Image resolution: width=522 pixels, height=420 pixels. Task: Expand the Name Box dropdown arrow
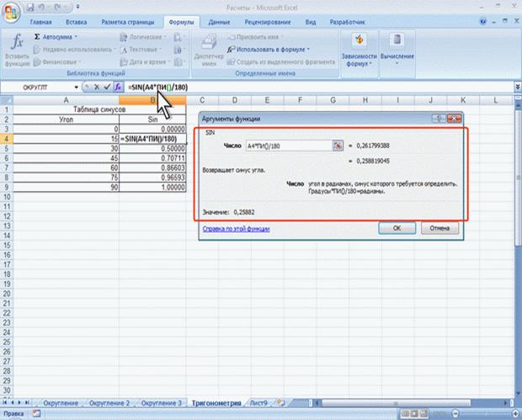coord(76,87)
